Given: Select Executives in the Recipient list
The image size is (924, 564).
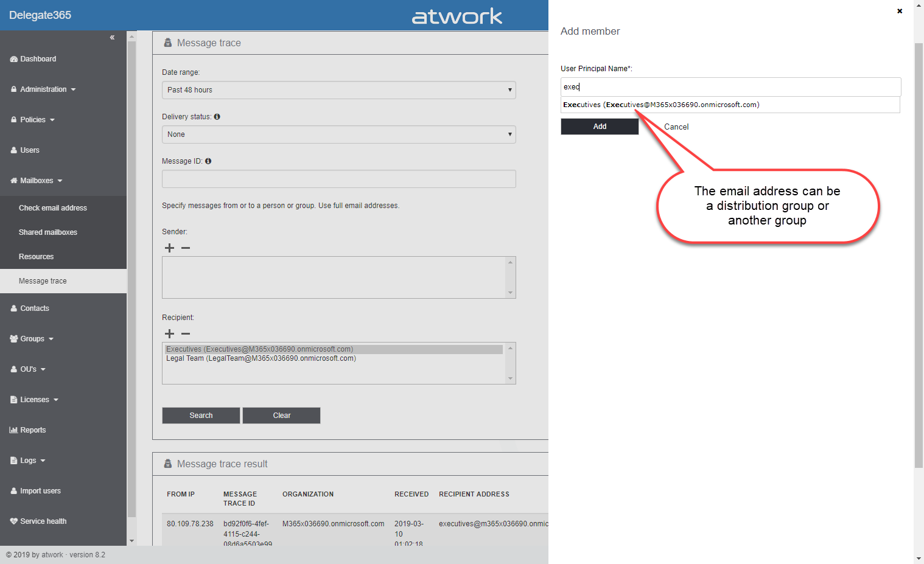Looking at the screenshot, I should click(x=334, y=349).
